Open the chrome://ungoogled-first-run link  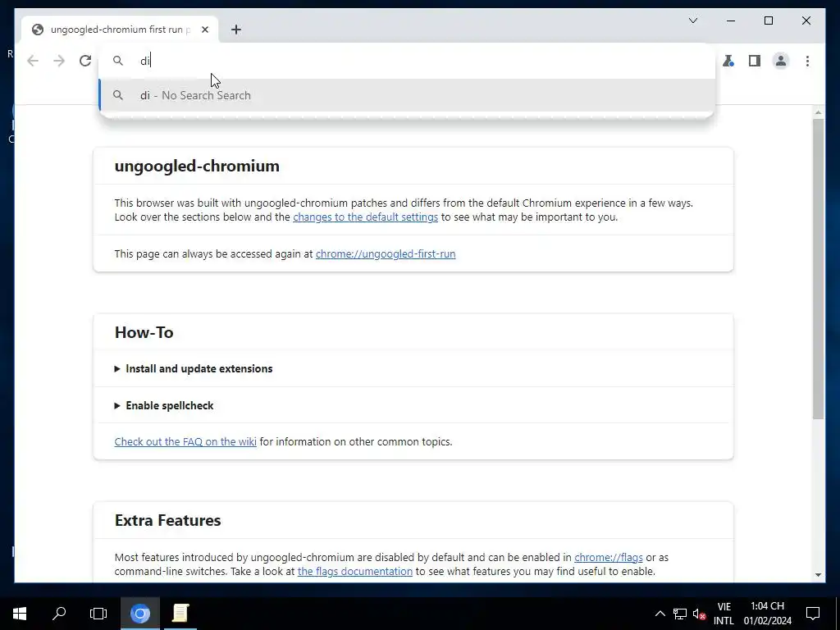(386, 254)
